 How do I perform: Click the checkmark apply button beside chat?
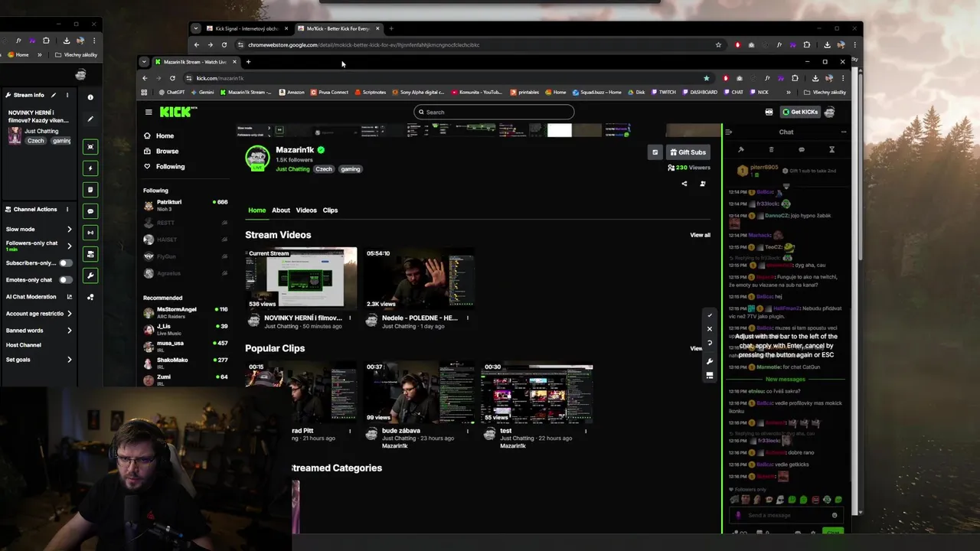(x=710, y=315)
